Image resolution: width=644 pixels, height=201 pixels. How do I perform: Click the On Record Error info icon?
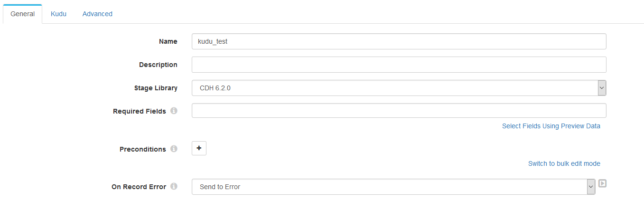(174, 186)
